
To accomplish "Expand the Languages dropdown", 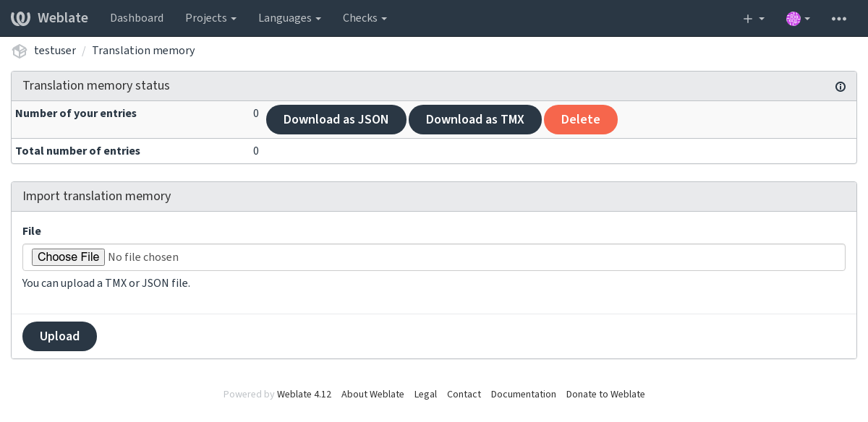I will pyautogui.click(x=289, y=18).
